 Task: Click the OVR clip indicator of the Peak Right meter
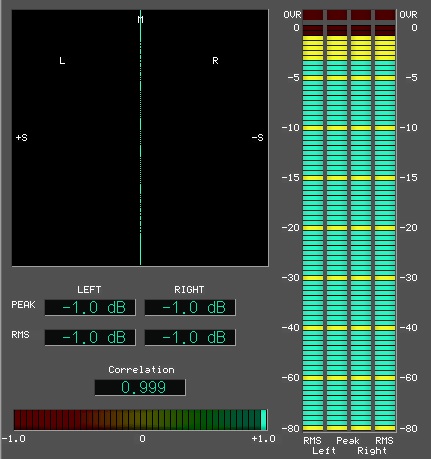coord(361,15)
